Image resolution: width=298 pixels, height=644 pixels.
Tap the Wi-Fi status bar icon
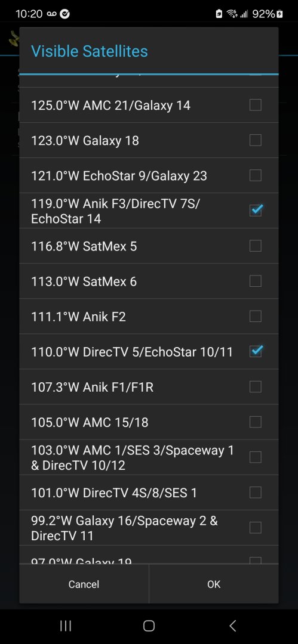pos(232,14)
